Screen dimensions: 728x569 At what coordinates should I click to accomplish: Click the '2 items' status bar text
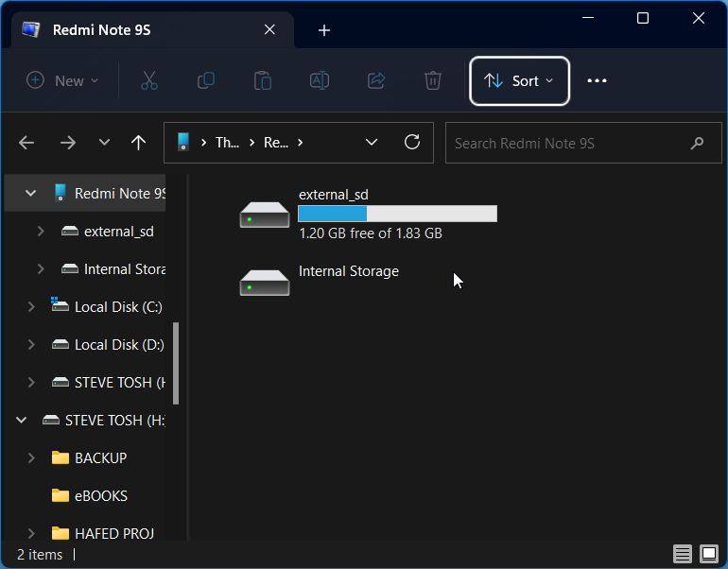(40, 555)
